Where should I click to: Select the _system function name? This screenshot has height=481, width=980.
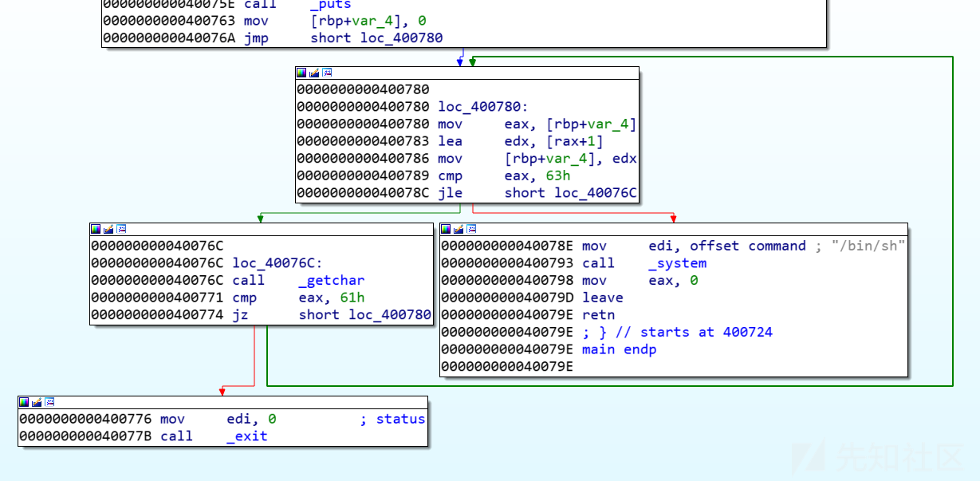(679, 263)
